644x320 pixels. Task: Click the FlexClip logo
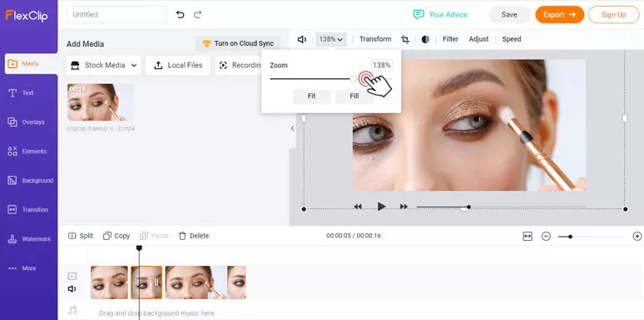27,16
